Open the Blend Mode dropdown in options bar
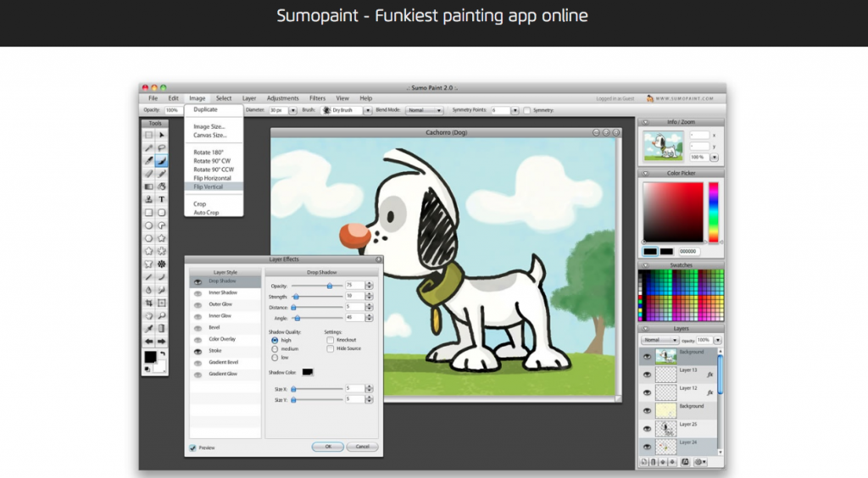The width and height of the screenshot is (868, 478). click(425, 110)
